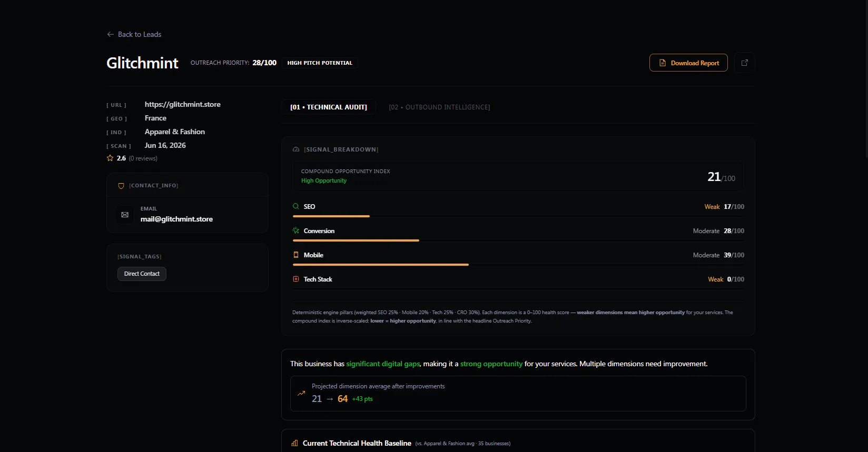
Task: Click the Apparel & Fashion industry value
Action: pyautogui.click(x=175, y=132)
